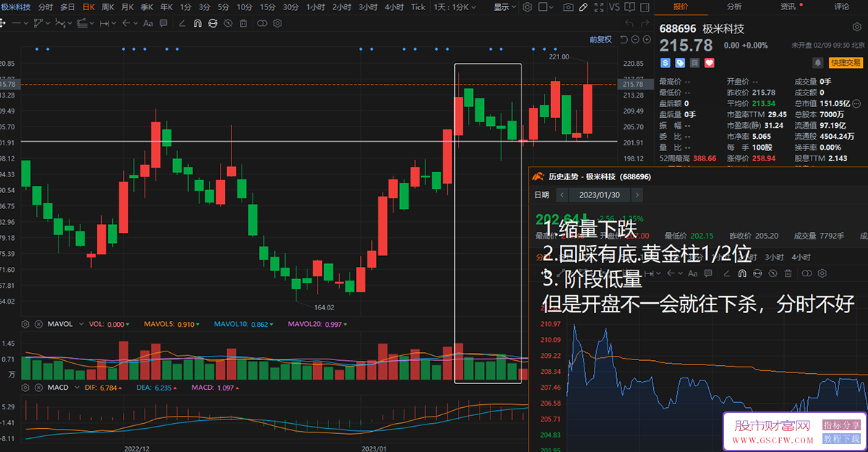This screenshot has height=452, width=868.
Task: Open the 1天:1分K interval dropdown
Action: point(455,7)
